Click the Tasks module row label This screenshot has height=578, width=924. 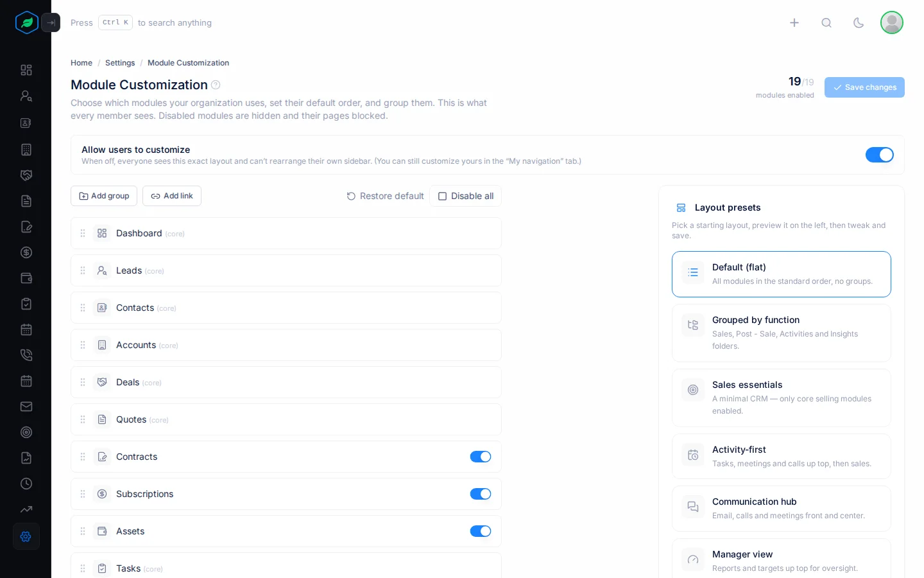click(128, 568)
